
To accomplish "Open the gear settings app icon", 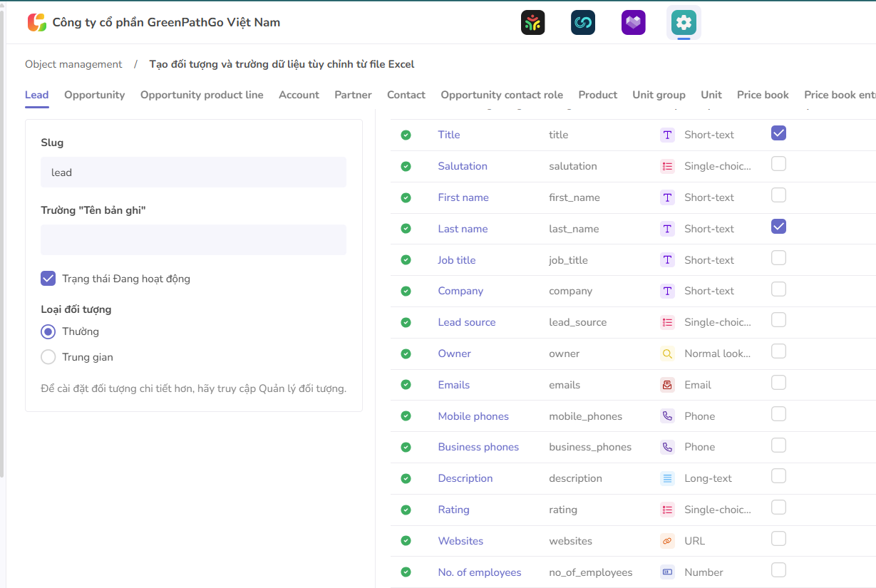I will click(x=684, y=23).
